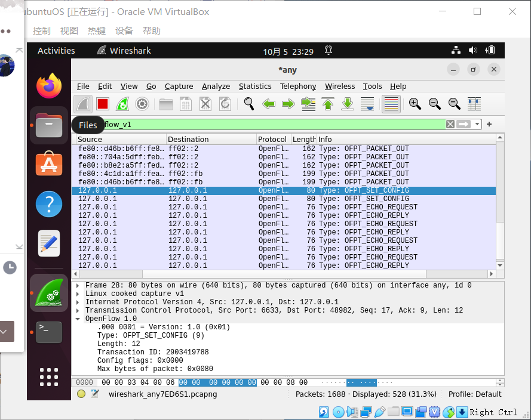Click the expert information yellow circle
Screen dimensions: 531x420
[x=81, y=394]
